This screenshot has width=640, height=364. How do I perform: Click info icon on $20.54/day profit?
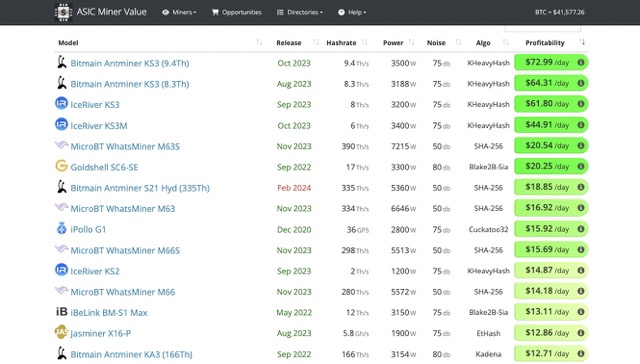pyautogui.click(x=581, y=146)
